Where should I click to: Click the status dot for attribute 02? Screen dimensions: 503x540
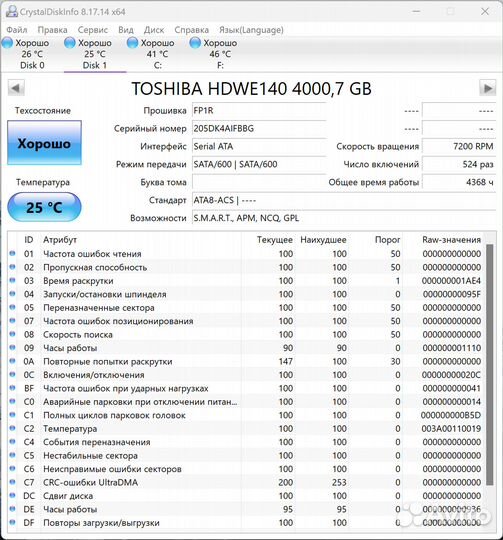(12, 267)
